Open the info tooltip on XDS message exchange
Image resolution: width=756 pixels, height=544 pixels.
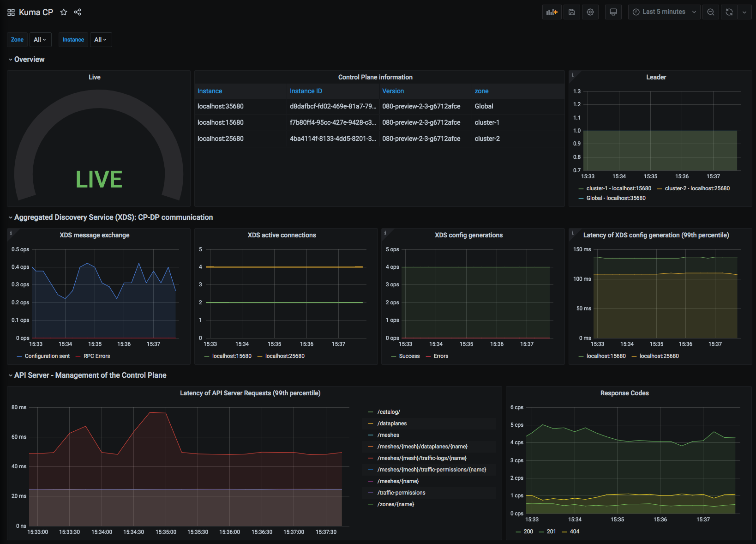tap(10, 233)
